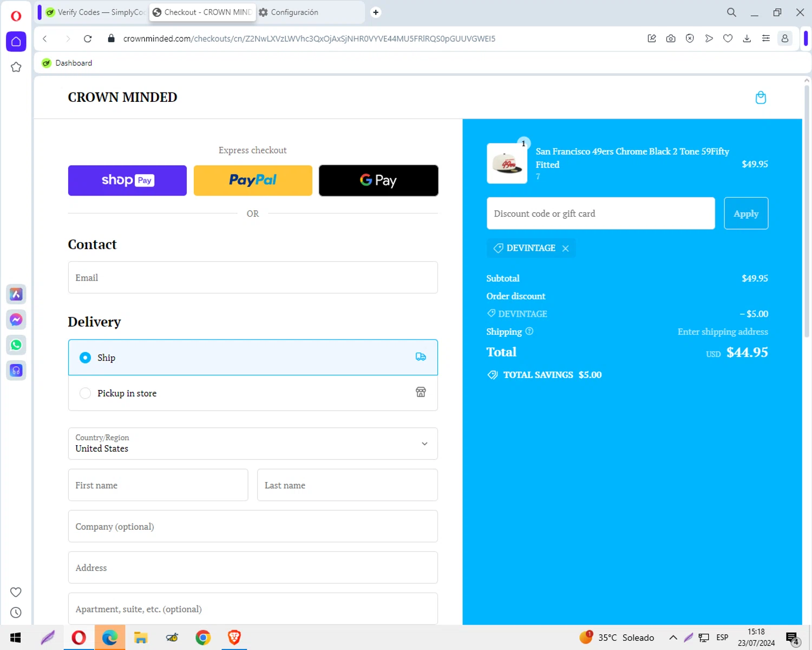Viewport: 812px width, 650px height.
Task: Open File Explorer from the taskbar
Action: point(141,638)
